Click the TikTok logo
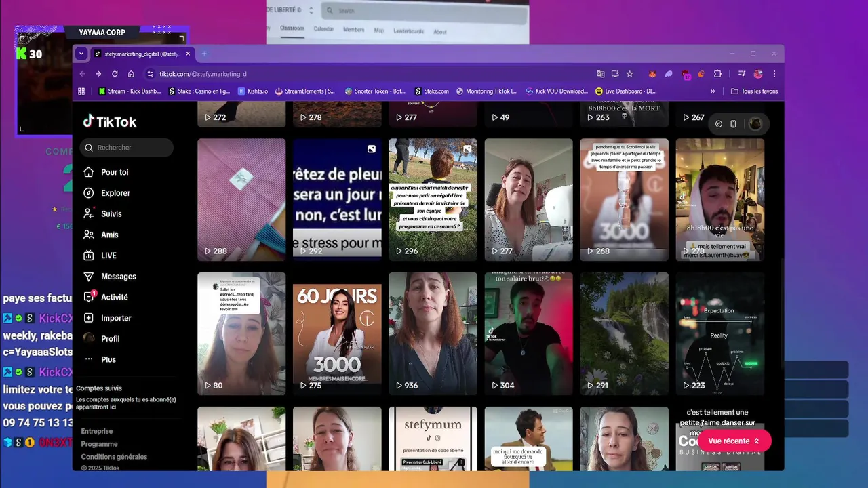The height and width of the screenshot is (488, 868). (110, 122)
